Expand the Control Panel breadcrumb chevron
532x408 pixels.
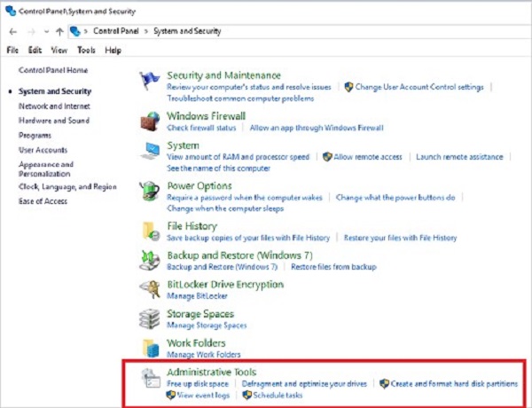(87, 32)
